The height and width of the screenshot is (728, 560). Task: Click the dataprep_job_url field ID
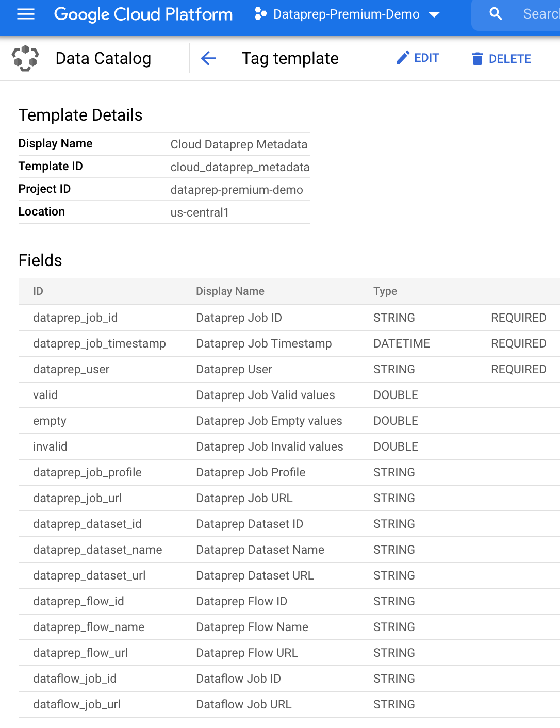(x=77, y=498)
